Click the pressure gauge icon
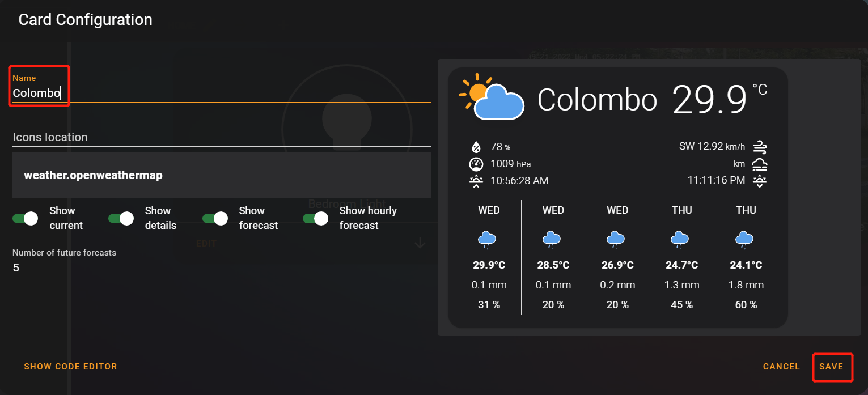The width and height of the screenshot is (868, 395). (476, 164)
